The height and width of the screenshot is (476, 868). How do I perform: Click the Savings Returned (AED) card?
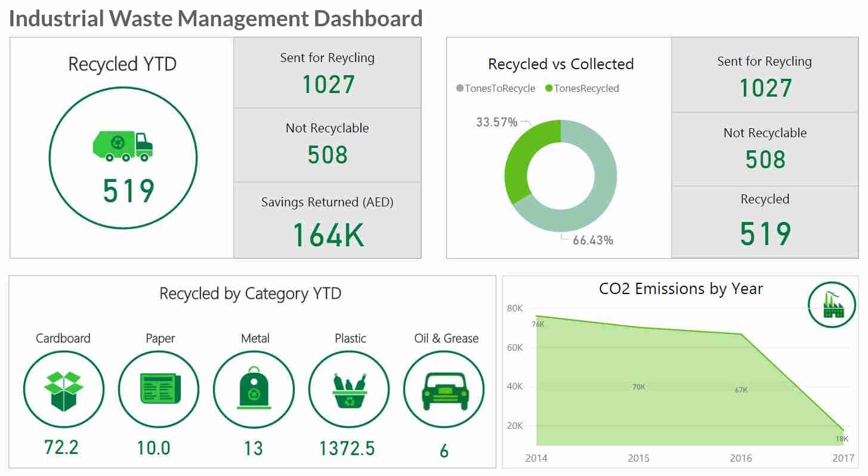pyautogui.click(x=327, y=220)
